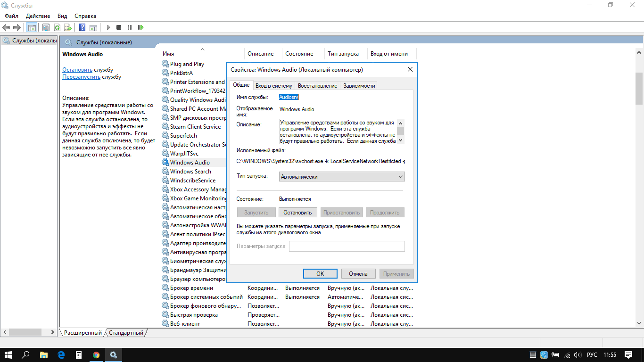Click the gear icon beside Windows Search

[165, 171]
